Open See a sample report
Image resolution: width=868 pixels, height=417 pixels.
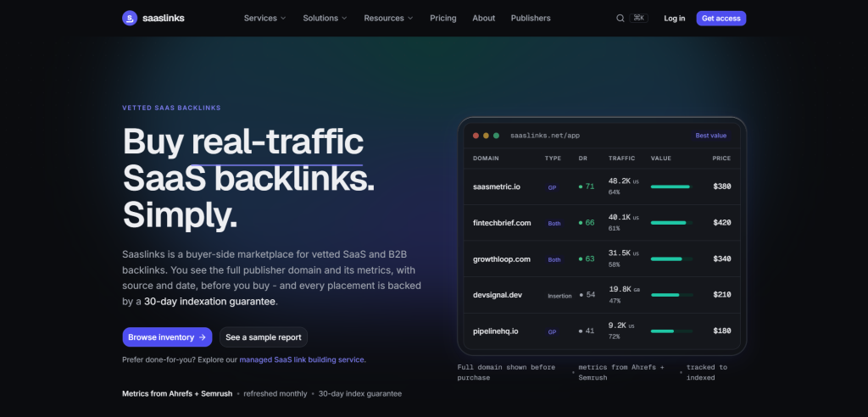(x=263, y=337)
